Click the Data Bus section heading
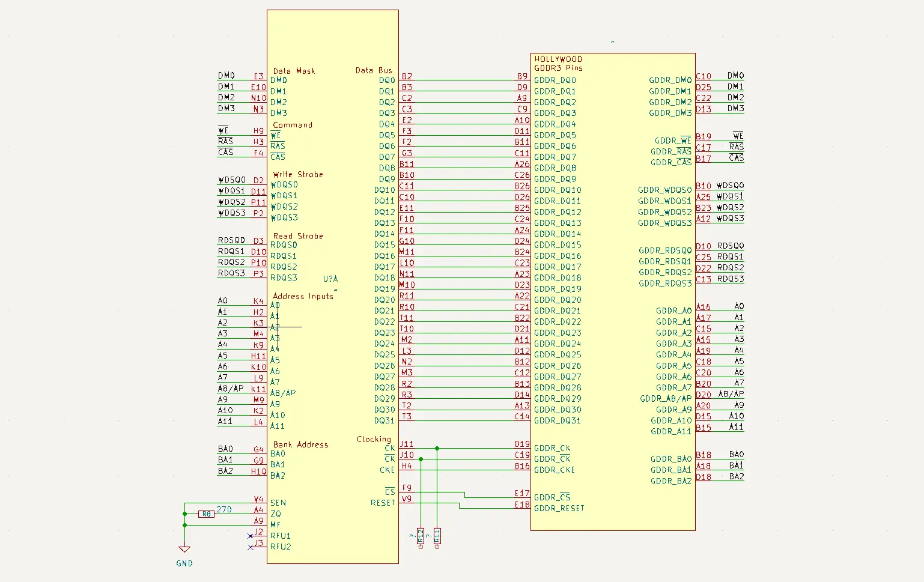Viewport: 924px width, 582px height. 374,70
